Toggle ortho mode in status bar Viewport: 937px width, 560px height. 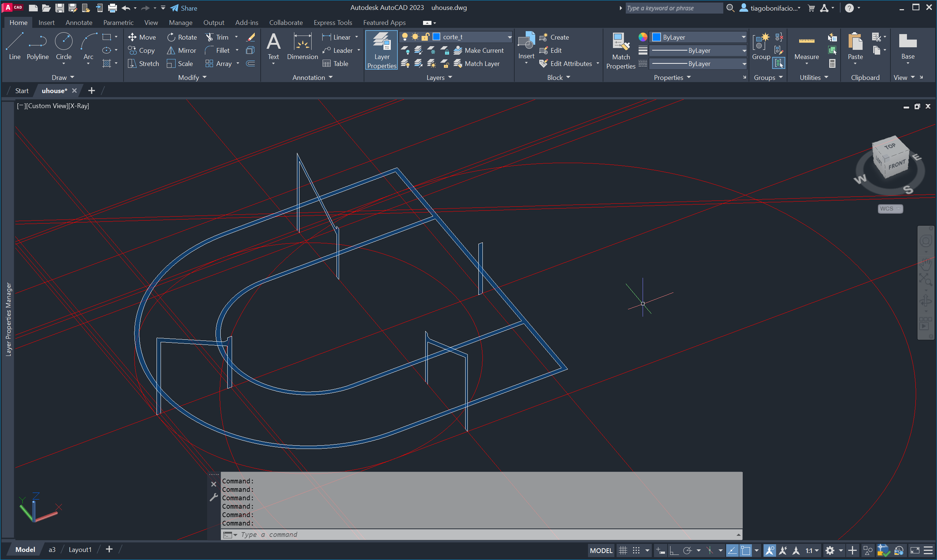674,550
